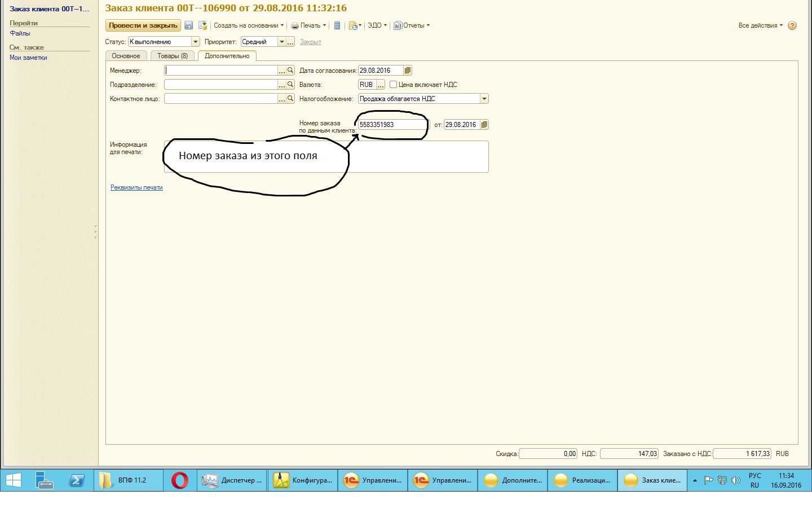
Task: Click the document list icon after Печать
Action: pos(337,25)
